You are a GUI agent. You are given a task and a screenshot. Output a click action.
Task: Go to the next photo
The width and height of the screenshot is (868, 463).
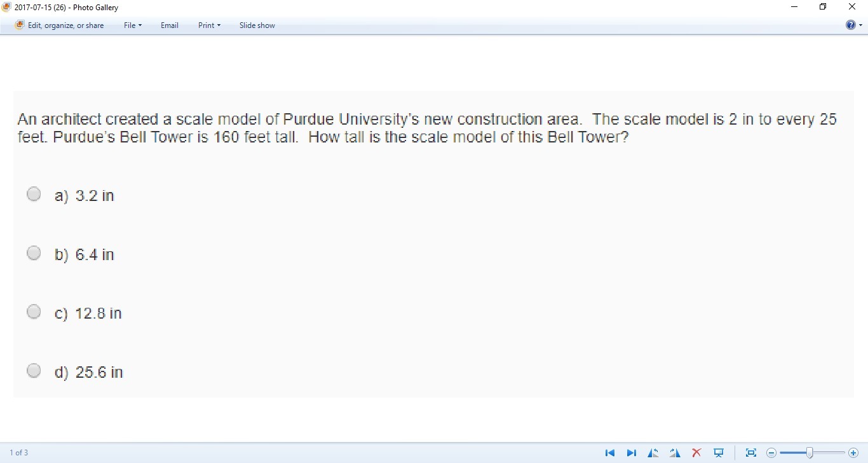632,453
